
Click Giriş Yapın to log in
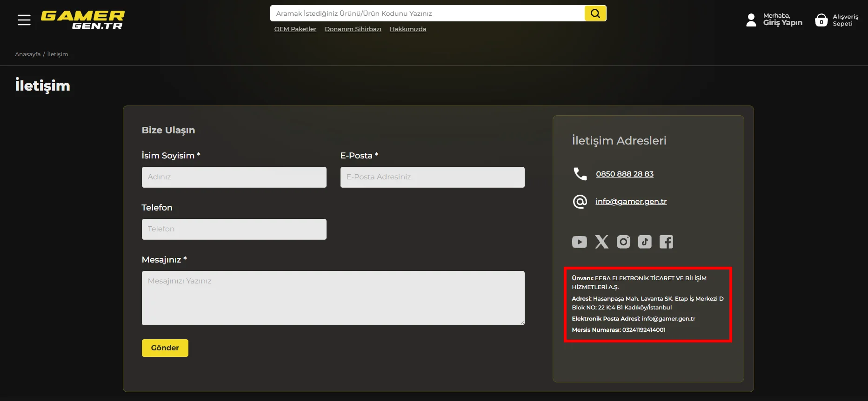point(783,22)
